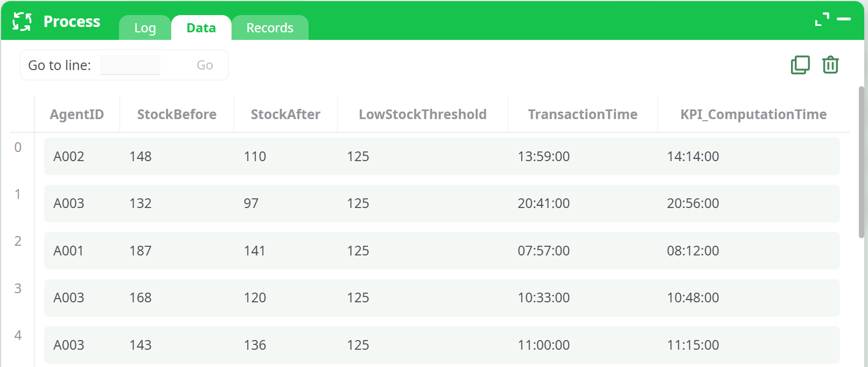Sort by the TransactionTime column header
The width and height of the screenshot is (868, 367).
click(583, 114)
